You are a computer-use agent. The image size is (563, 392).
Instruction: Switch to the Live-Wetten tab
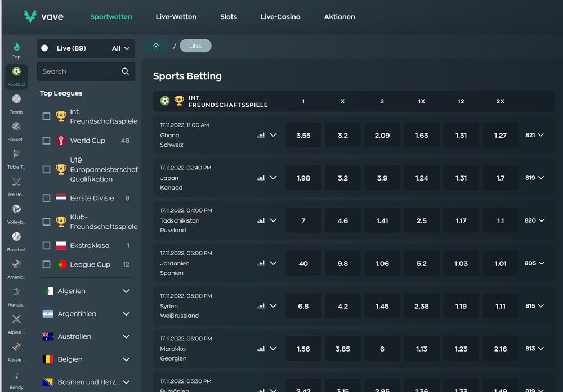coord(176,17)
